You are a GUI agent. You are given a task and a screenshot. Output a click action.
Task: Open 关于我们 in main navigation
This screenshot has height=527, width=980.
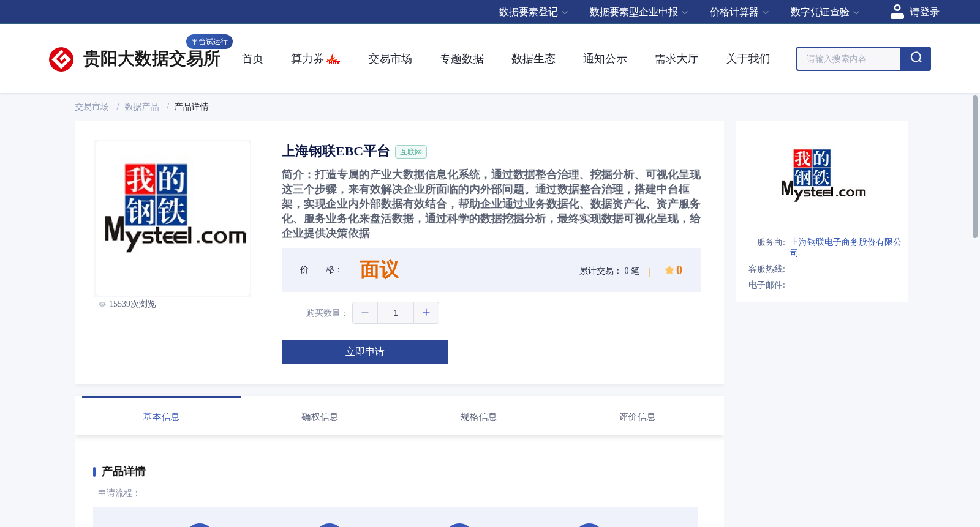(748, 59)
